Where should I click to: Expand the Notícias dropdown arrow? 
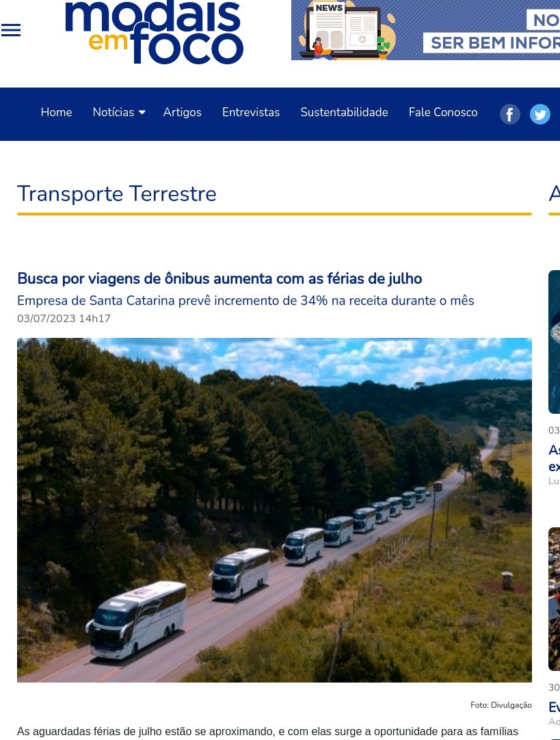tap(142, 112)
